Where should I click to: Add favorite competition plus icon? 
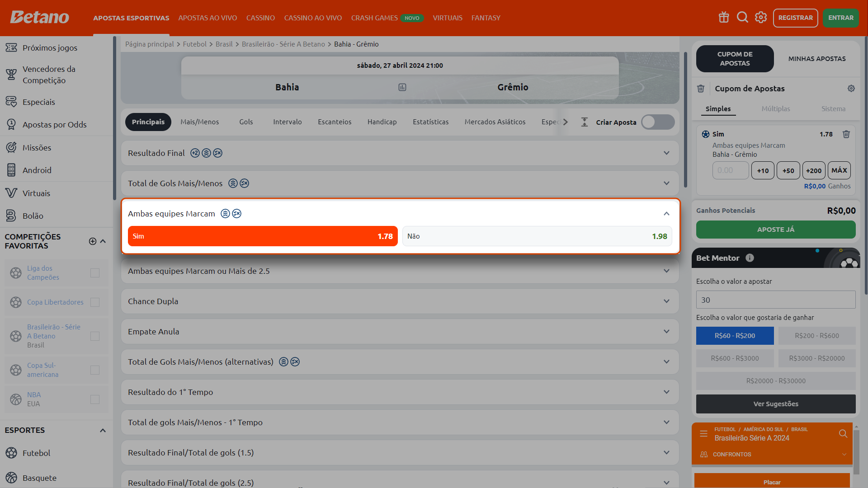point(93,241)
